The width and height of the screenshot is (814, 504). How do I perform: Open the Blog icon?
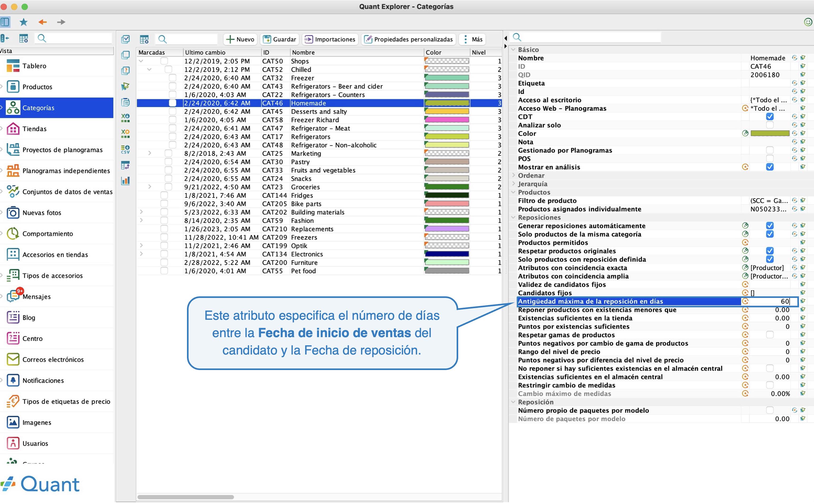tap(13, 317)
